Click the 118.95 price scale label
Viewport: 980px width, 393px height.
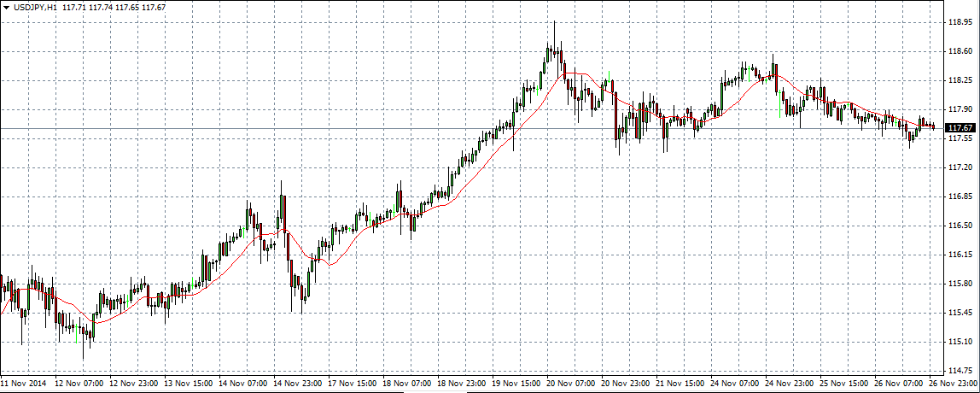pyautogui.click(x=960, y=22)
